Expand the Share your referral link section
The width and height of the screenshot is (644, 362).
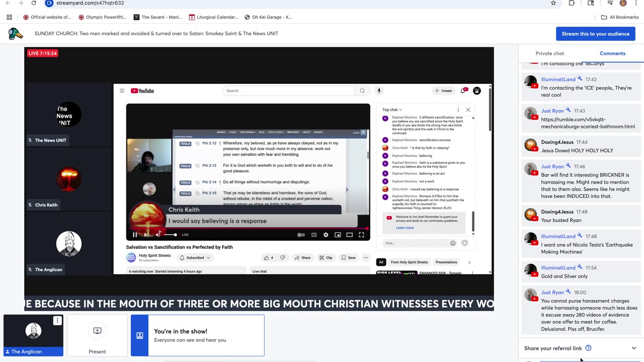[633, 348]
